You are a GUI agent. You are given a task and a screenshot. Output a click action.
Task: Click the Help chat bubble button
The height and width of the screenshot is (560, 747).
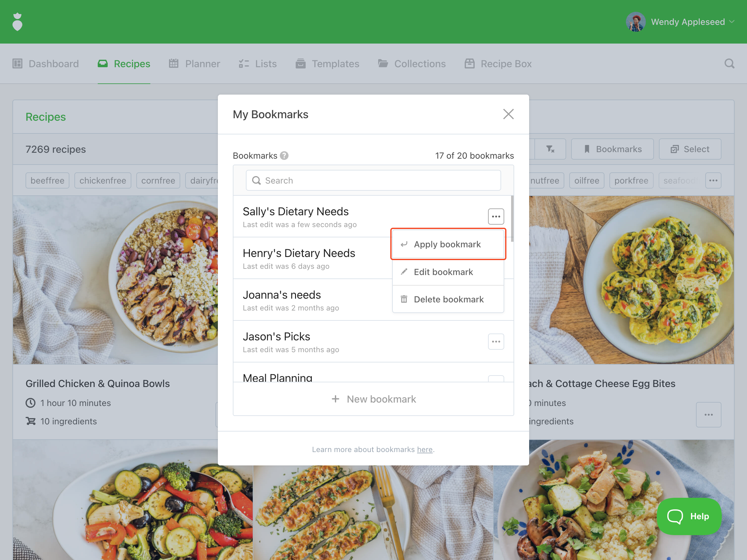tap(689, 516)
